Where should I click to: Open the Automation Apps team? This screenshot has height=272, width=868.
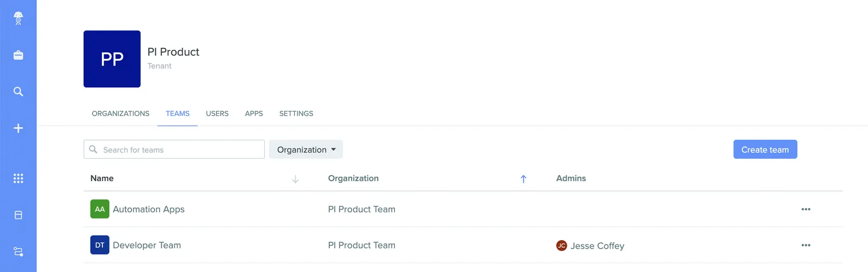tap(149, 209)
